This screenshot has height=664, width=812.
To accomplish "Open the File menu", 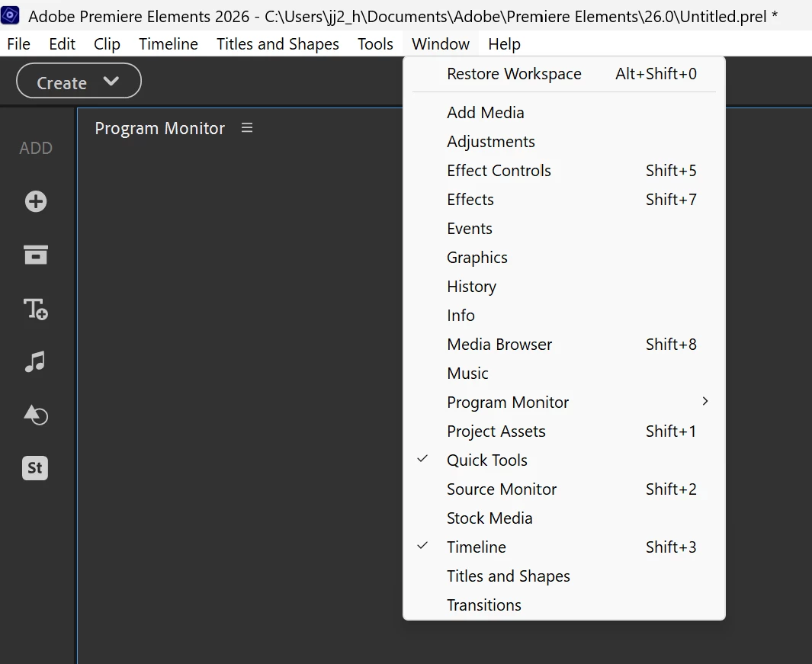I will (x=18, y=44).
